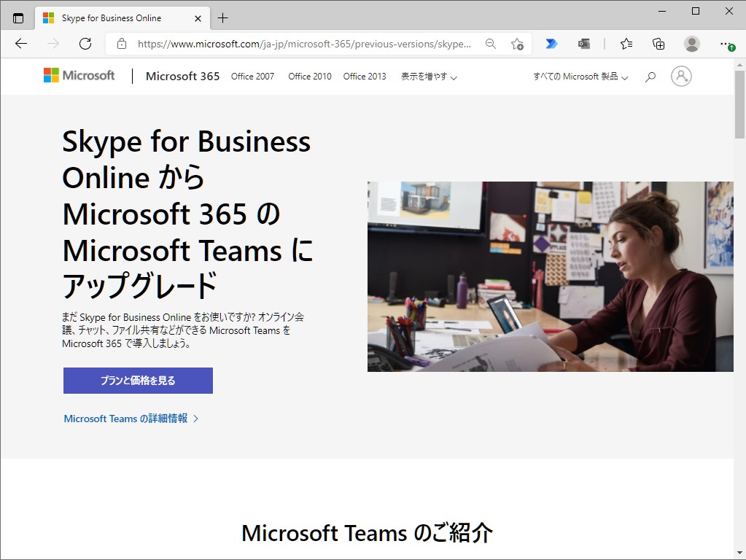
Task: Open browser Favorites list
Action: click(626, 44)
